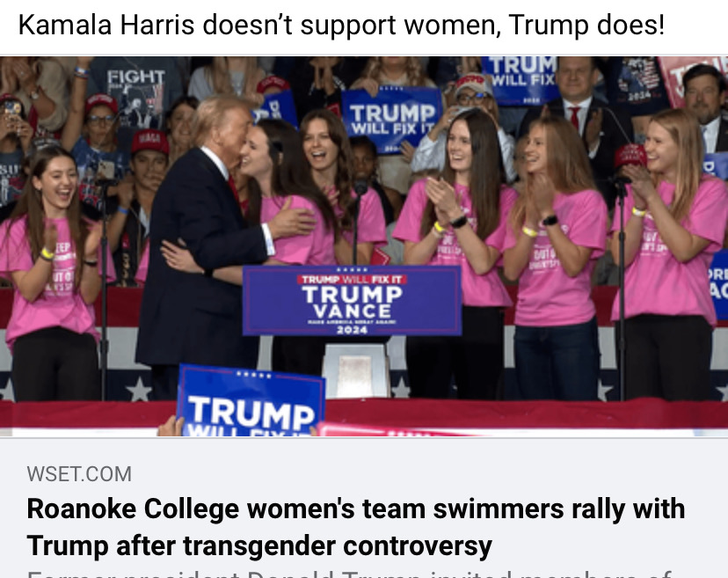Click the red railing below the stage
Viewport: 728px width, 578px height.
click(x=364, y=413)
